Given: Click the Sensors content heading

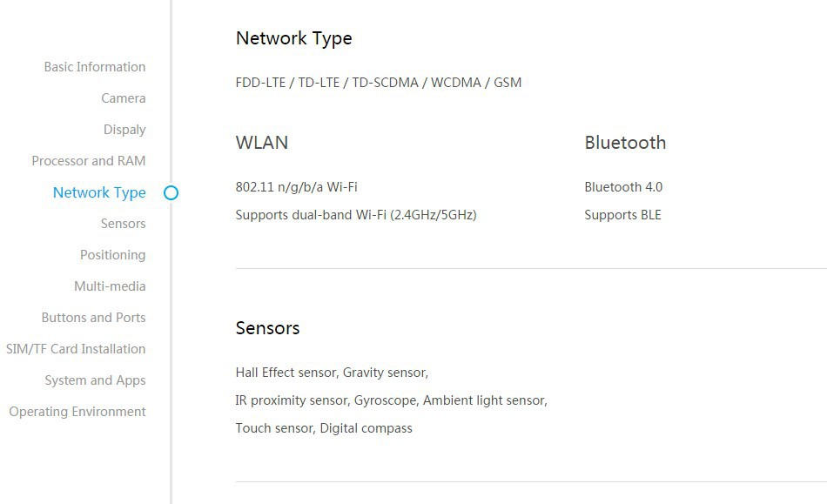Looking at the screenshot, I should 267,328.
